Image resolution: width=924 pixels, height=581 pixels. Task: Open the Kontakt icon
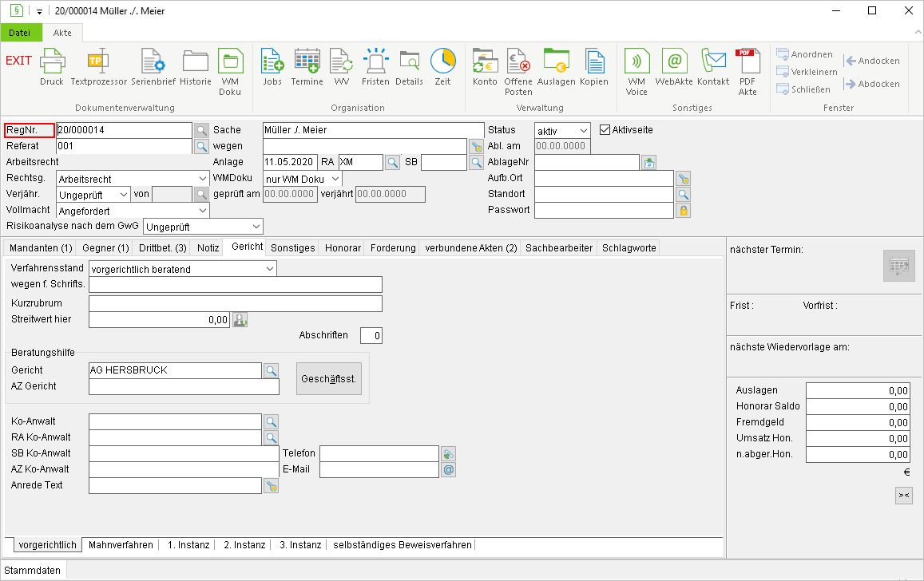tap(713, 66)
